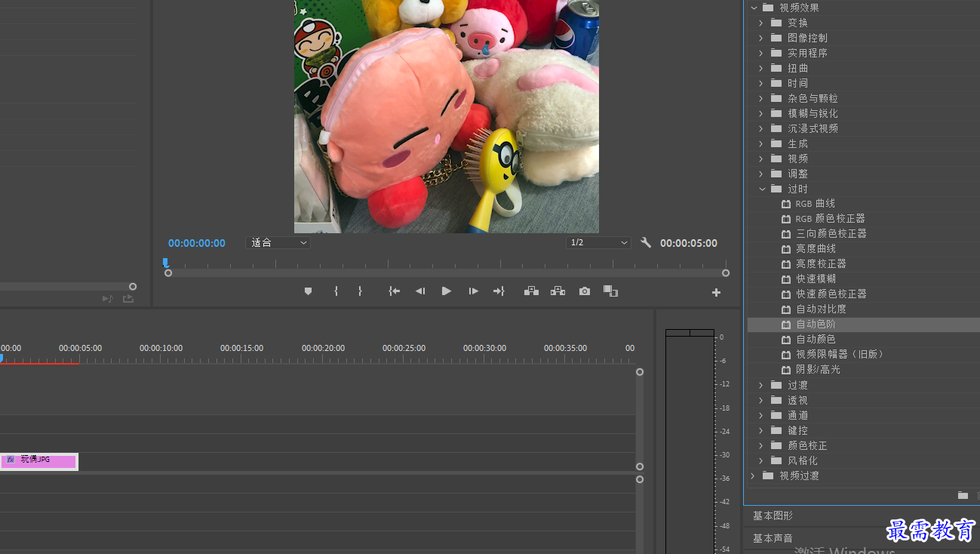
Task: Click the source panel scroll bar handle
Action: [x=133, y=287]
